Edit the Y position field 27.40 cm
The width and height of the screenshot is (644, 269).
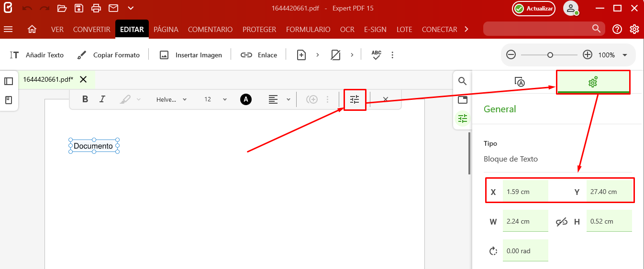[x=609, y=192]
